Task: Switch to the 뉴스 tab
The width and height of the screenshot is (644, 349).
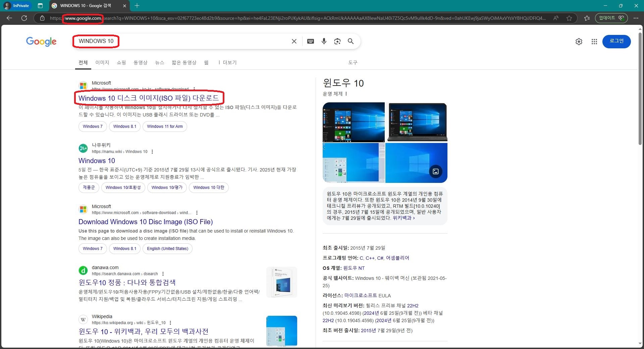Action: 160,63
